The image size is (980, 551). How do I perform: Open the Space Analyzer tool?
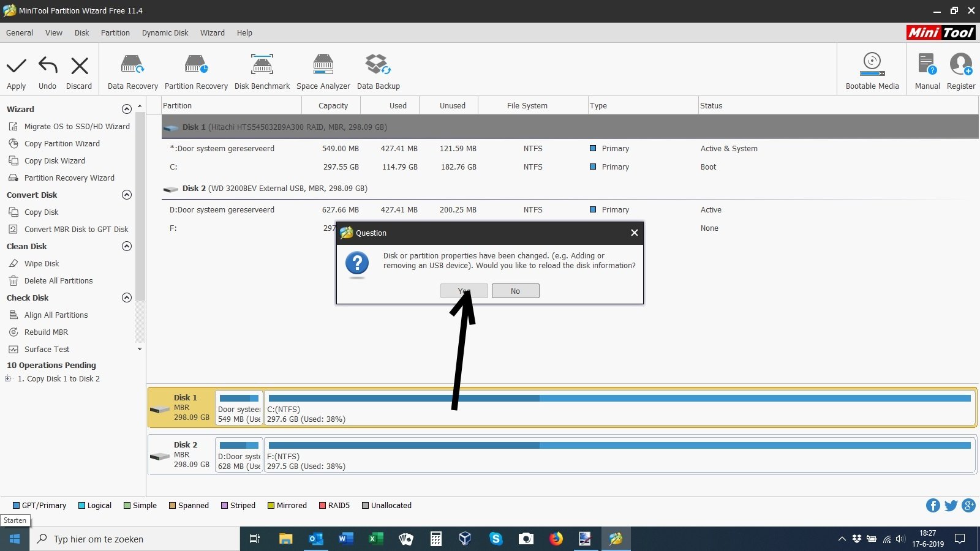[323, 66]
